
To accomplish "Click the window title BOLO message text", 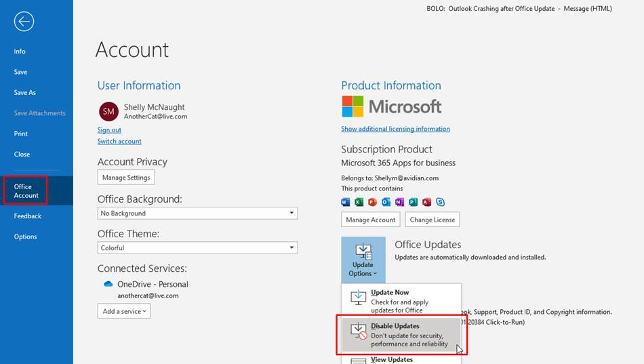I will tap(519, 8).
